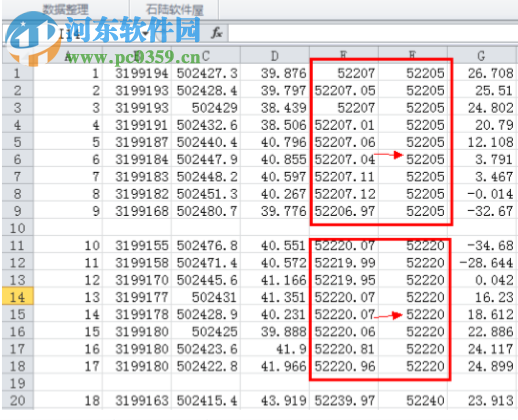
Task: Click cell containing 52207.12
Action: pos(344,194)
